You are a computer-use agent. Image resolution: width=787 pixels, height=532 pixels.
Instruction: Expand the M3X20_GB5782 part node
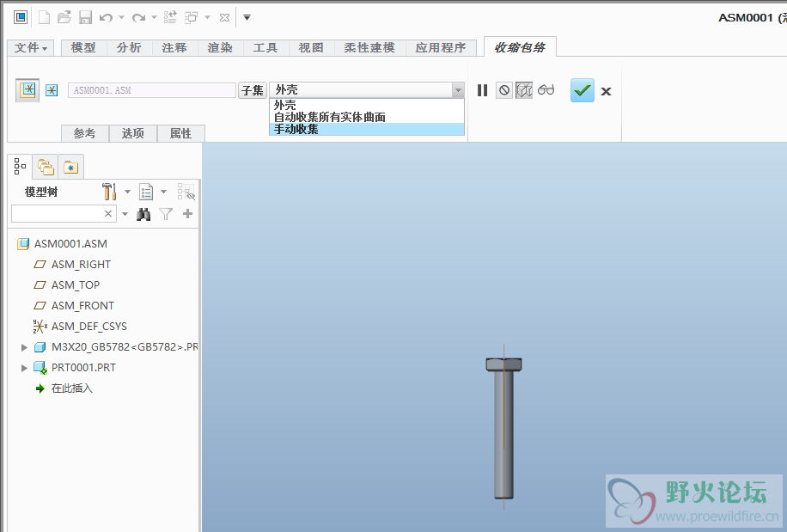pos(24,347)
